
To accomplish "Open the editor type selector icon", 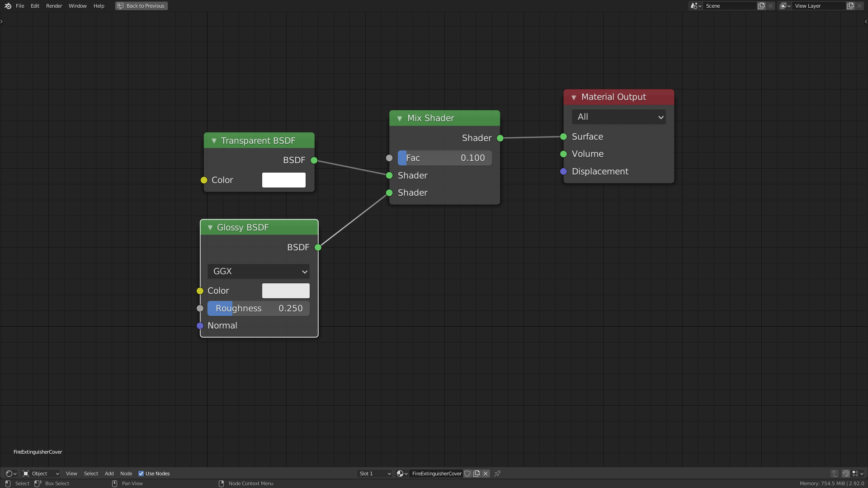I will (11, 474).
